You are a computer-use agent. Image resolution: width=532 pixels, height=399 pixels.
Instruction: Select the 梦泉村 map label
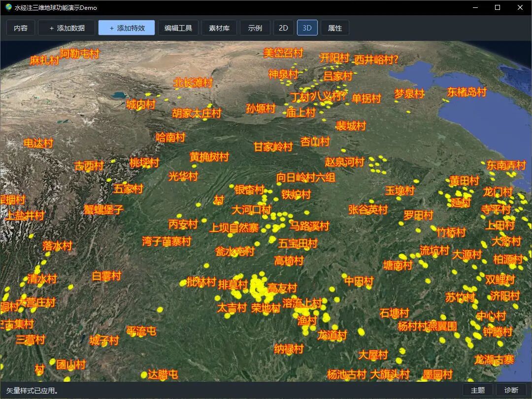click(409, 93)
